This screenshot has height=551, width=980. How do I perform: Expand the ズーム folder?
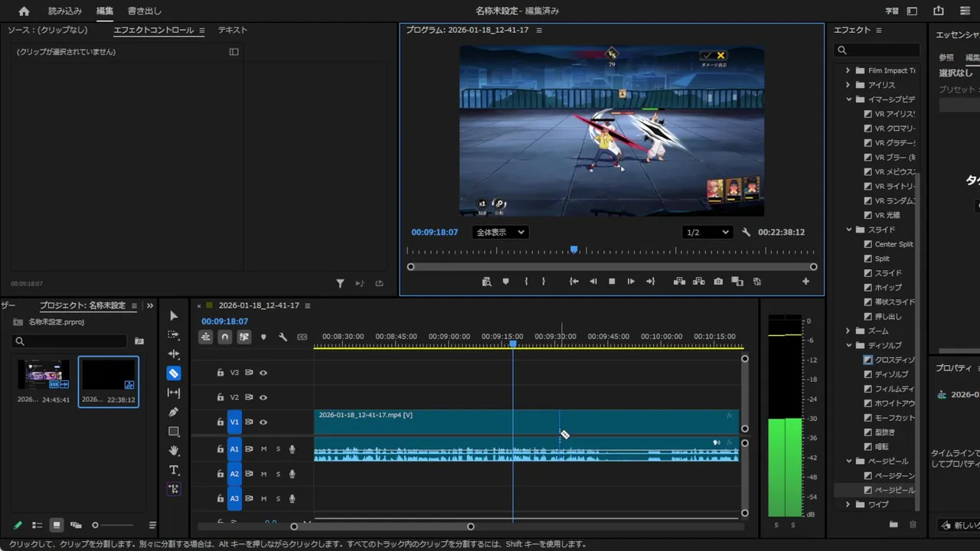point(848,331)
